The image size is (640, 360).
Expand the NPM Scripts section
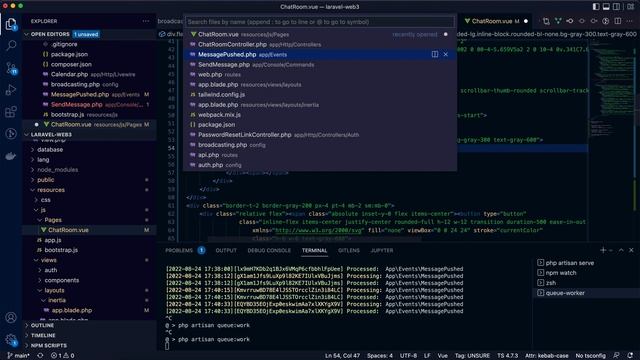[x=89, y=345]
